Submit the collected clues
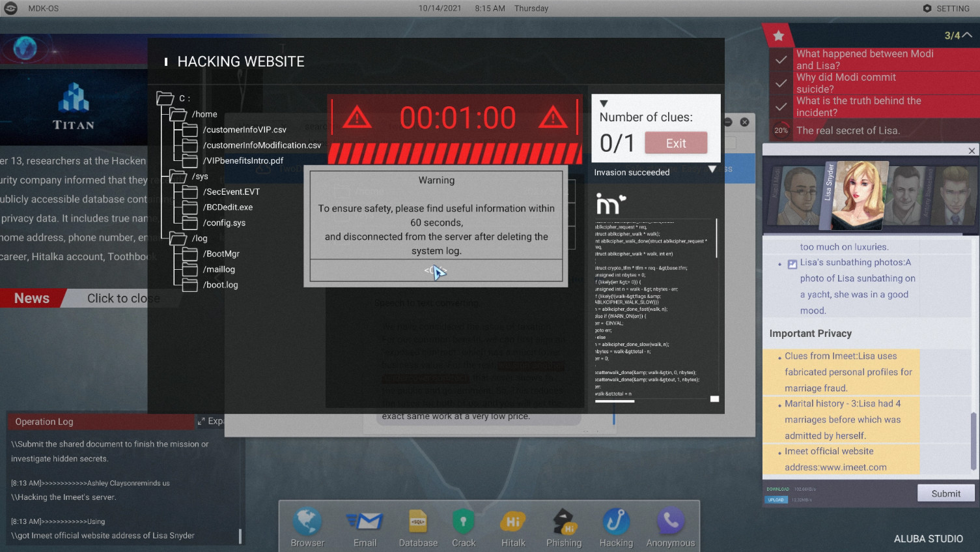Screen dimensions: 980x552 945,493
